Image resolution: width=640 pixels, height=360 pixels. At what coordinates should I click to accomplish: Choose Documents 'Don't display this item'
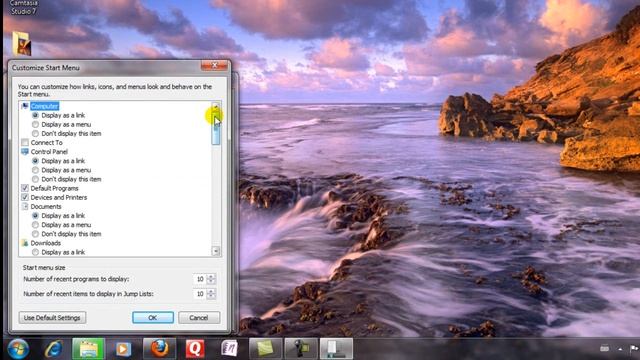click(x=36, y=234)
